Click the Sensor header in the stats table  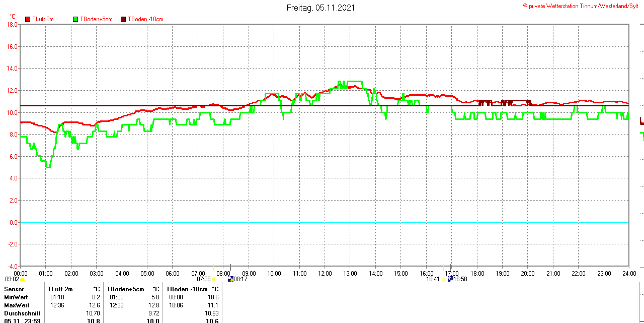(14, 289)
